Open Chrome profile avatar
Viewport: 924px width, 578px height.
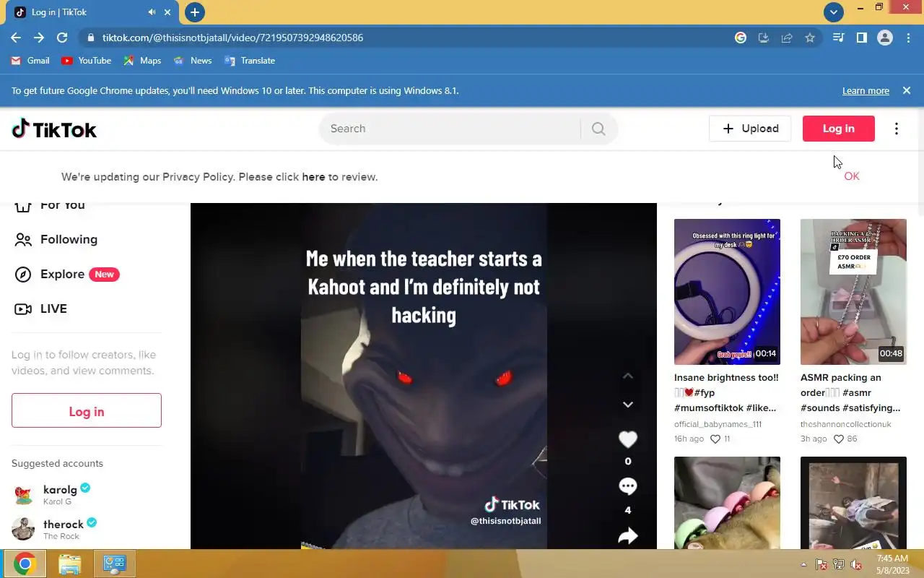pyautogui.click(x=885, y=38)
